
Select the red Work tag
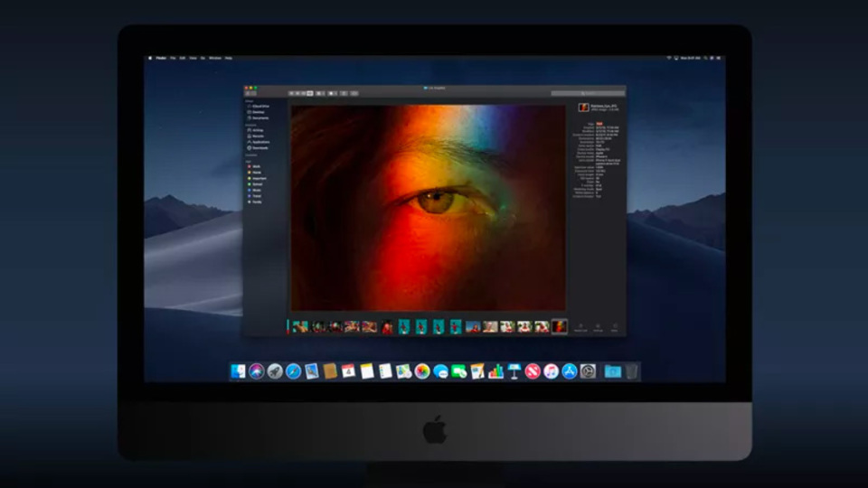coord(255,166)
